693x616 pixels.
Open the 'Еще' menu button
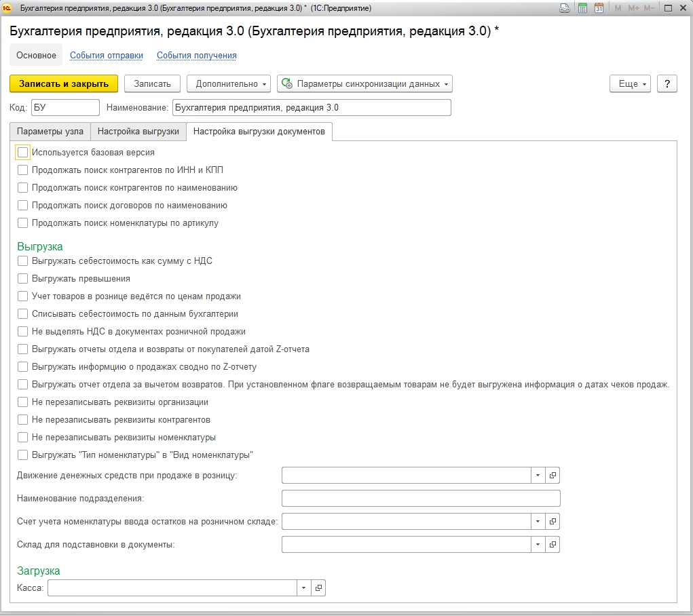click(631, 83)
